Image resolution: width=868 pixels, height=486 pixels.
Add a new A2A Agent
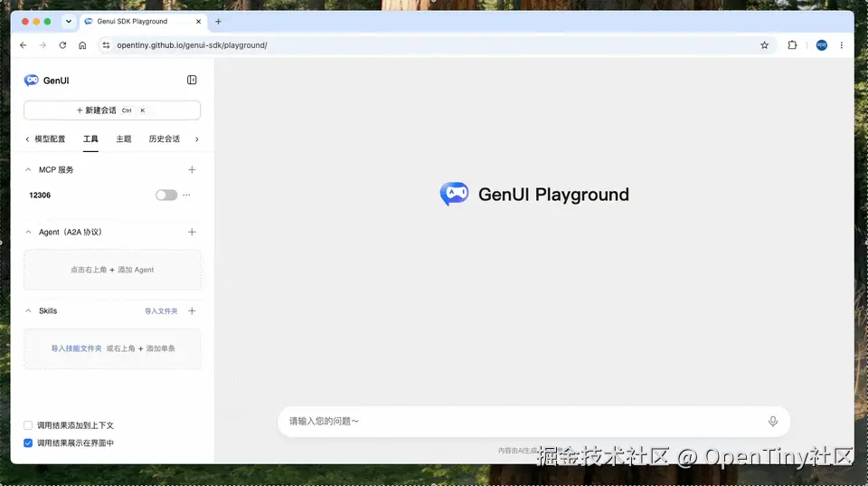coord(192,232)
